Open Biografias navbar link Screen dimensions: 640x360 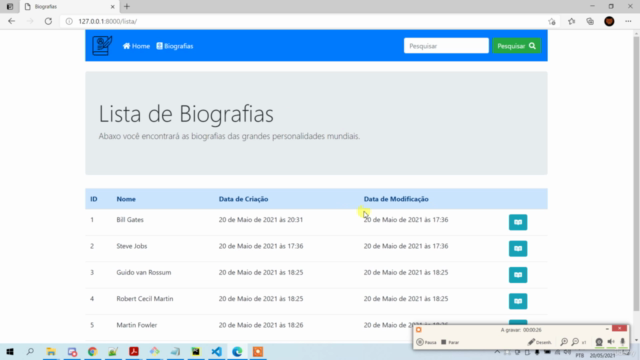click(x=175, y=46)
